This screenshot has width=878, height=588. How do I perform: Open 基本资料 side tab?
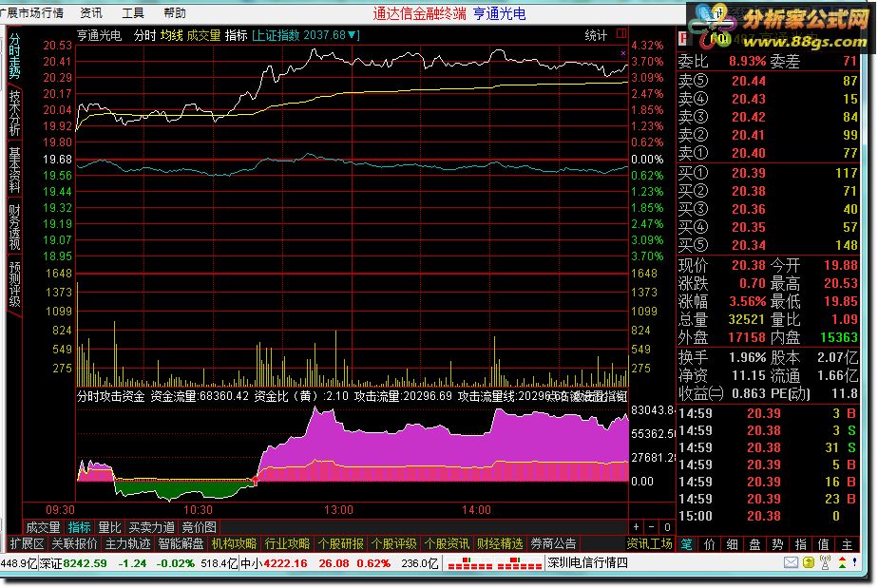coord(14,170)
